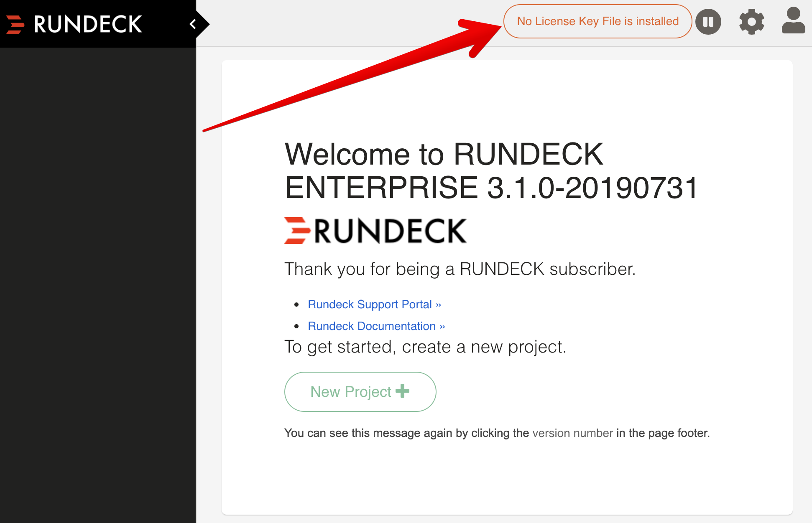
Task: Click the Rundeck sidebar collapse arrow
Action: (x=193, y=21)
